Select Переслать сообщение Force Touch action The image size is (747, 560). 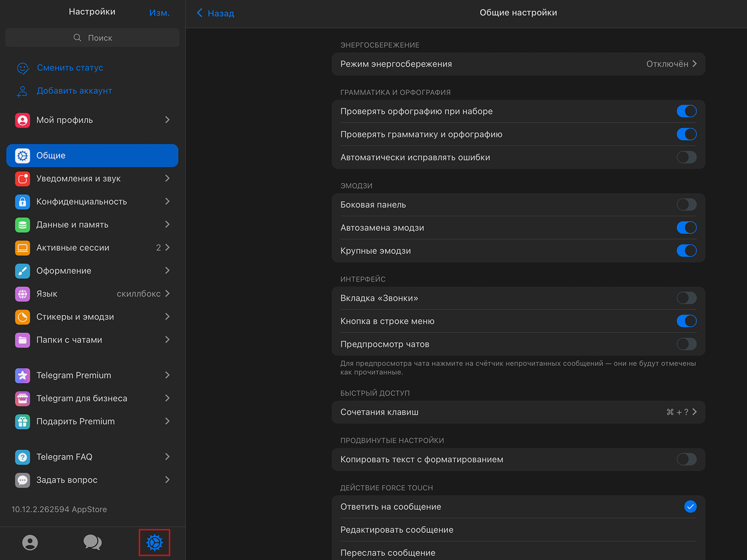[x=518, y=552]
